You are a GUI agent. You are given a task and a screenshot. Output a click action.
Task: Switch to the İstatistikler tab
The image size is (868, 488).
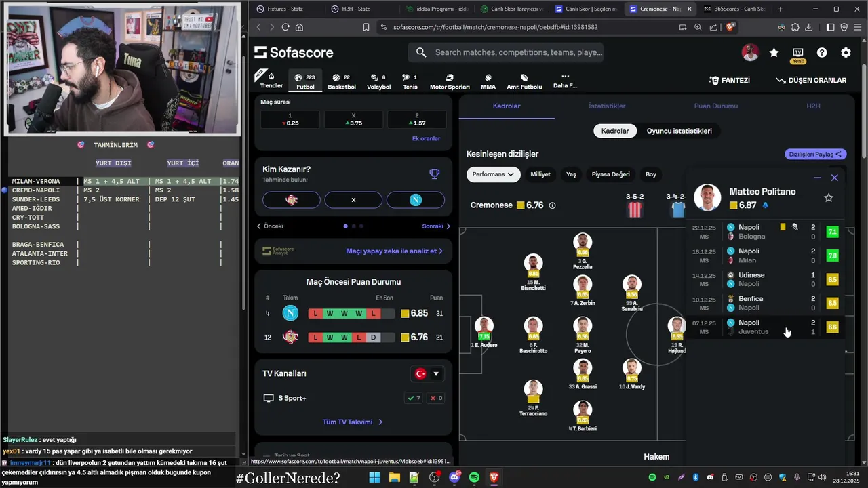coord(607,106)
